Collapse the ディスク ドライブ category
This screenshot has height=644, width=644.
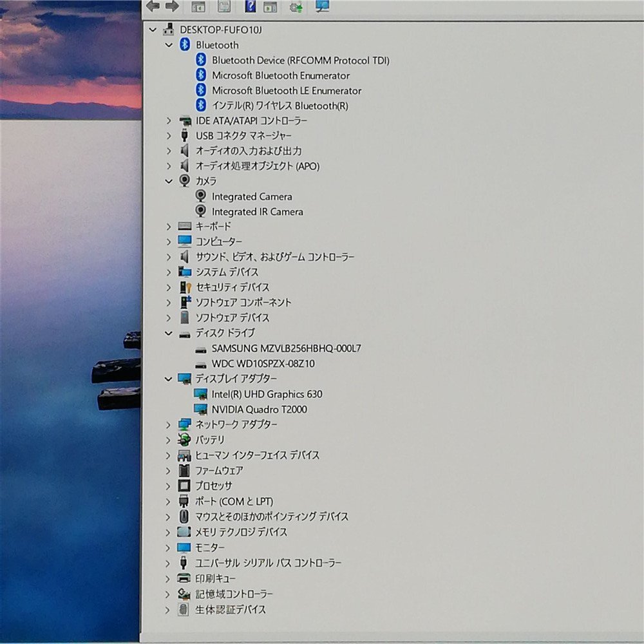[169, 333]
